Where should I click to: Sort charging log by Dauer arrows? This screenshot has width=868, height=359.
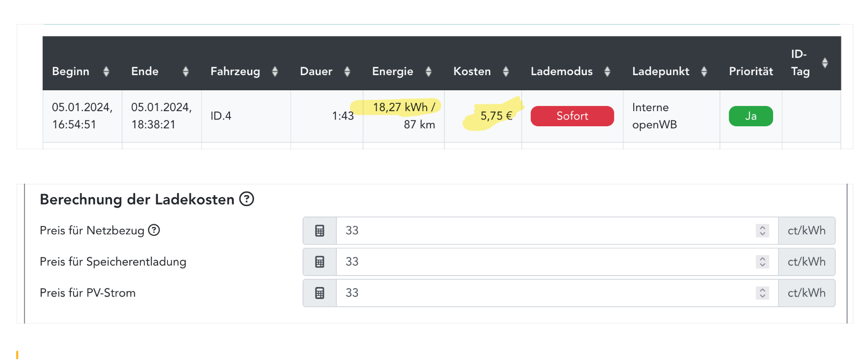(347, 71)
